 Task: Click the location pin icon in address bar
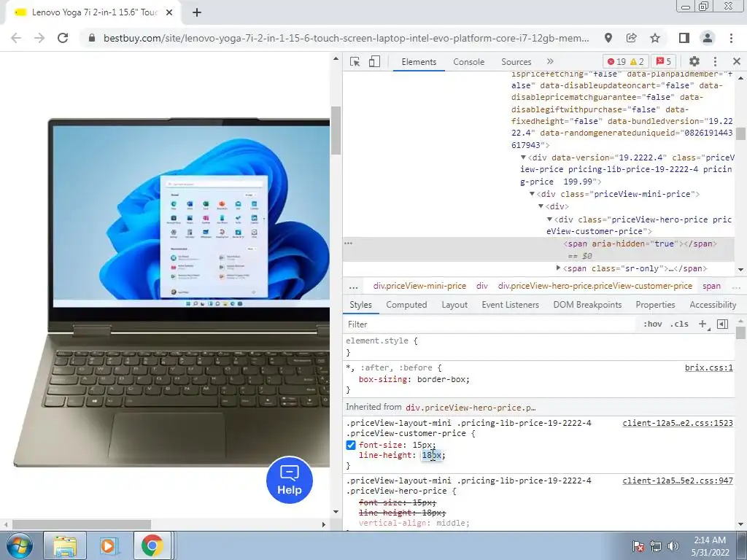(x=608, y=38)
